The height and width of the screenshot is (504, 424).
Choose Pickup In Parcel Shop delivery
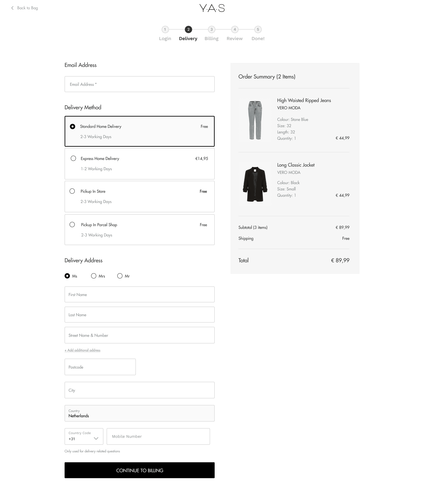72,225
